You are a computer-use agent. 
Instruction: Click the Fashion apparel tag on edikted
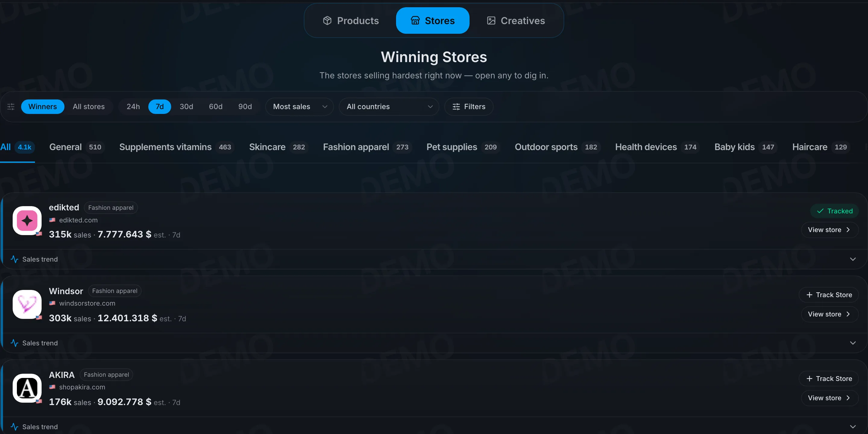[x=111, y=208]
